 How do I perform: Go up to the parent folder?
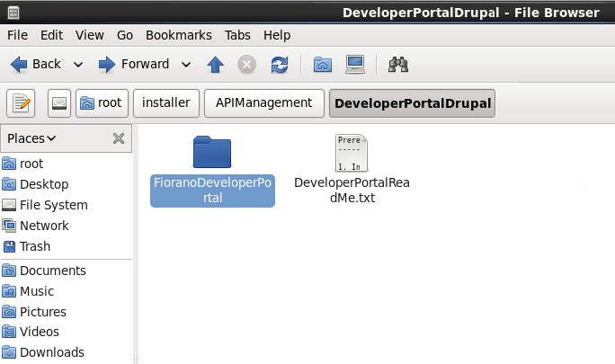(215, 65)
